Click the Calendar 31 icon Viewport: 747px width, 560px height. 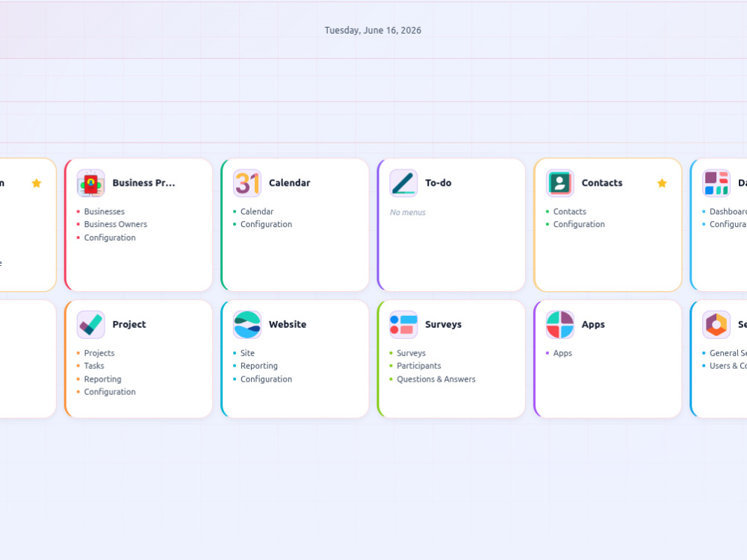coord(247,183)
